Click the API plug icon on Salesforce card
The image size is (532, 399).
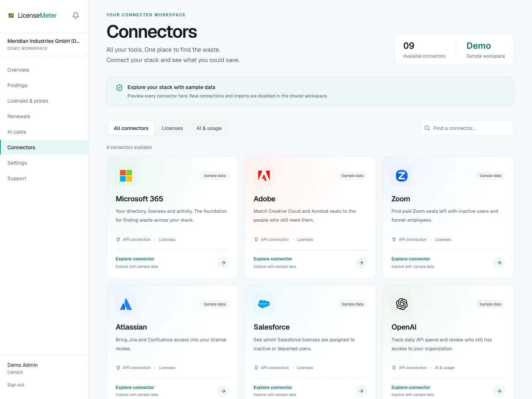(x=256, y=368)
